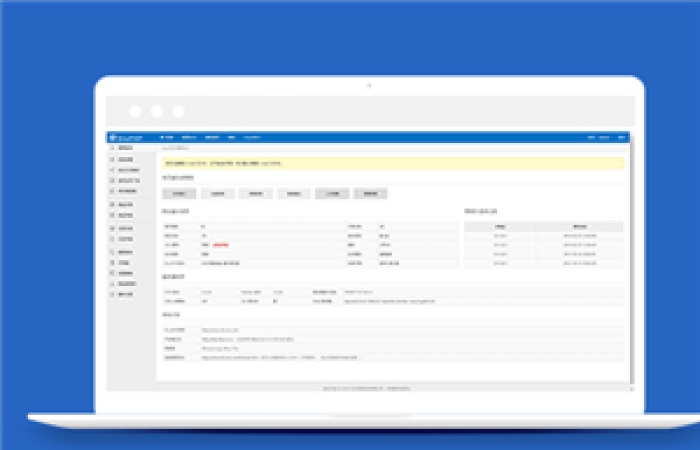Click the rightmost link in blue header
Screen dimensions: 700x450
pos(621,138)
